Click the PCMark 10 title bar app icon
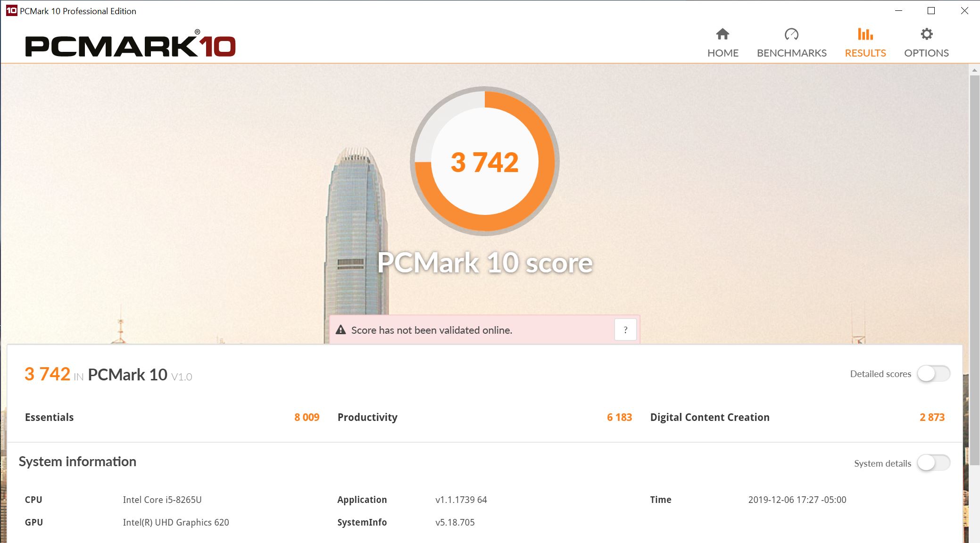 tap(11, 10)
